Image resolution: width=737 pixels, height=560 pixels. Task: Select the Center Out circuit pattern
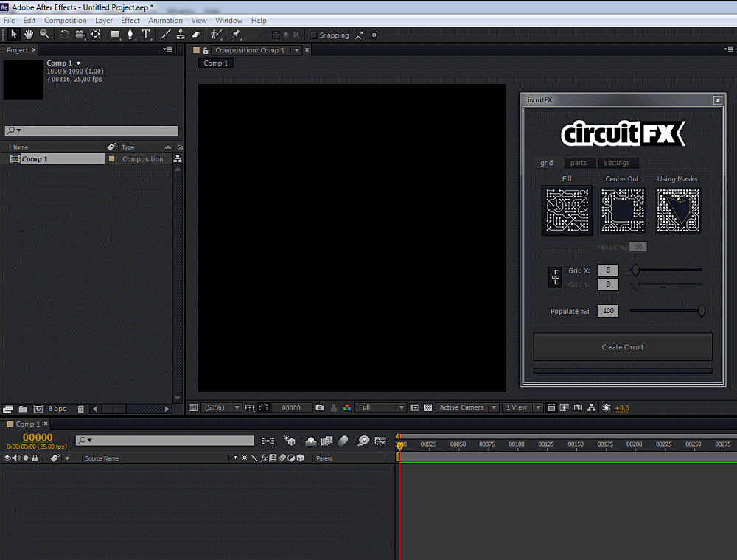[621, 210]
